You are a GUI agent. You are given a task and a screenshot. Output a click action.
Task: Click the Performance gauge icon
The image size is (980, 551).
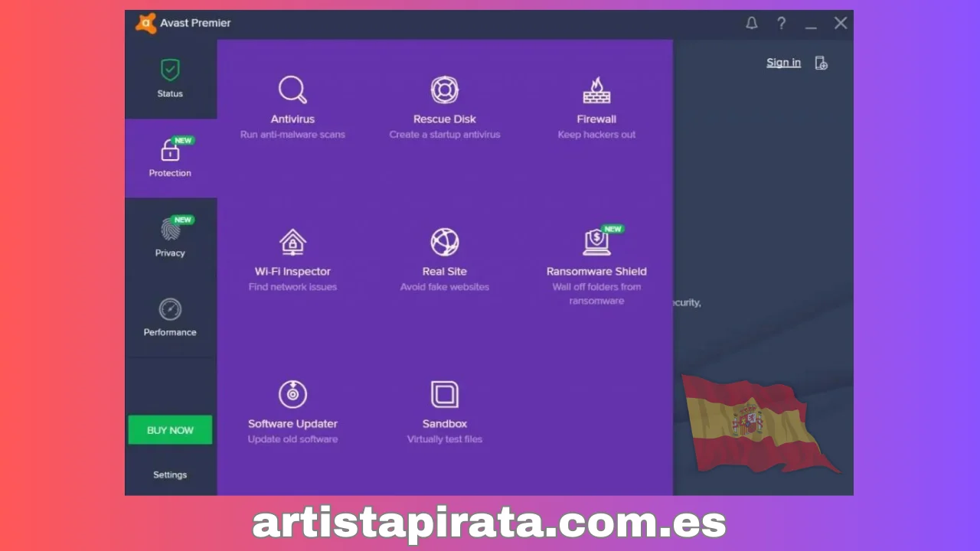170,309
